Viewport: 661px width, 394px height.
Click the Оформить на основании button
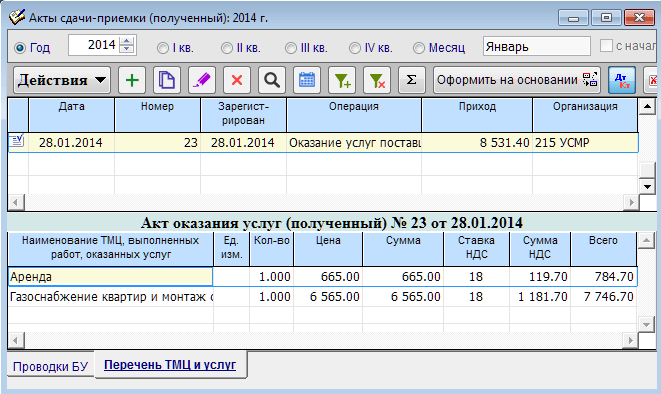coord(518,80)
